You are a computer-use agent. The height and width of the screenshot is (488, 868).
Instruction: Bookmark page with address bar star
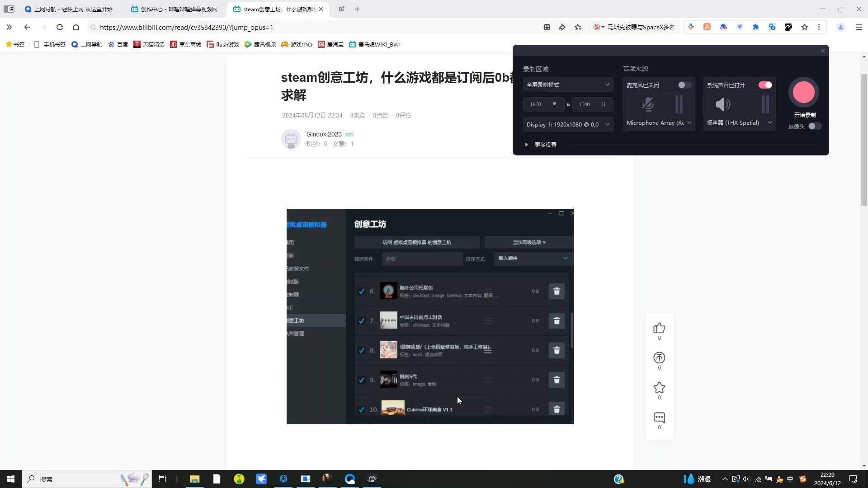tap(578, 27)
